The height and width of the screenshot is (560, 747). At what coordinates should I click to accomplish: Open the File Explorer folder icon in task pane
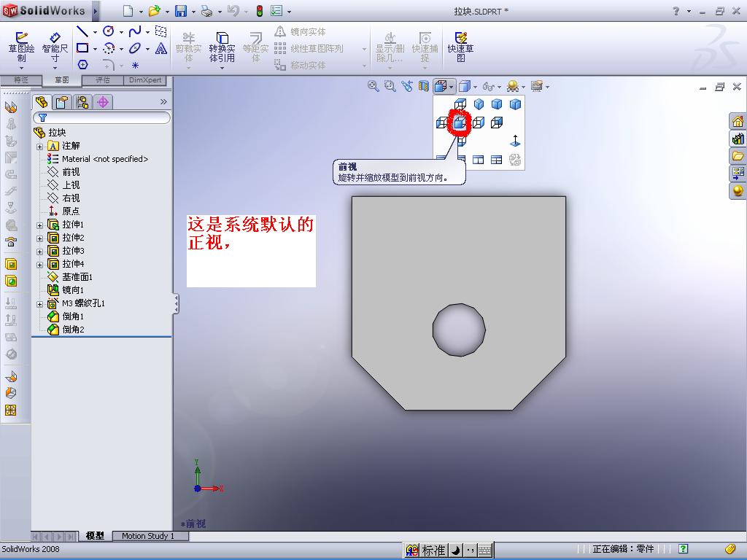(x=738, y=156)
